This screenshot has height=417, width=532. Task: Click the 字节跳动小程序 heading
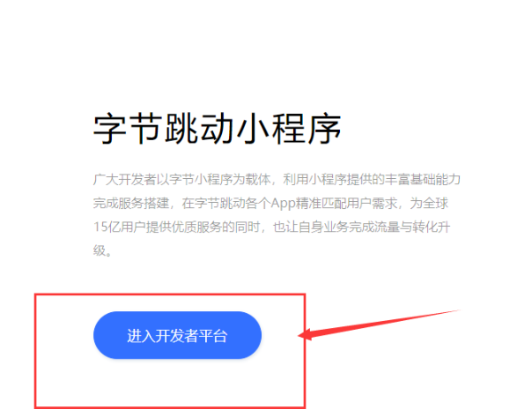coord(218,129)
